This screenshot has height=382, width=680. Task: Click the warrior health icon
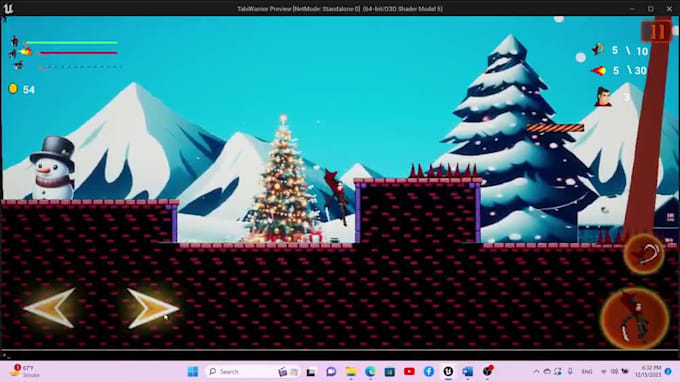15,41
